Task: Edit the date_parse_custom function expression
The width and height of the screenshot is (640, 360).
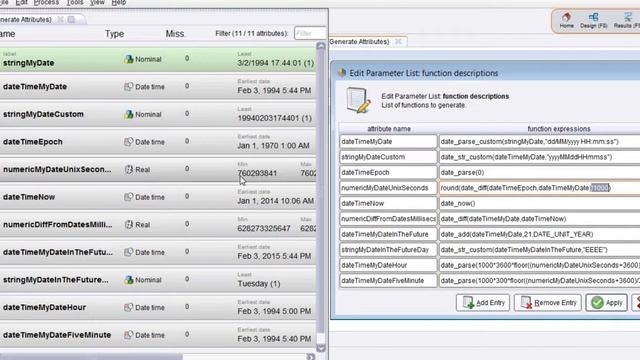Action: point(540,142)
